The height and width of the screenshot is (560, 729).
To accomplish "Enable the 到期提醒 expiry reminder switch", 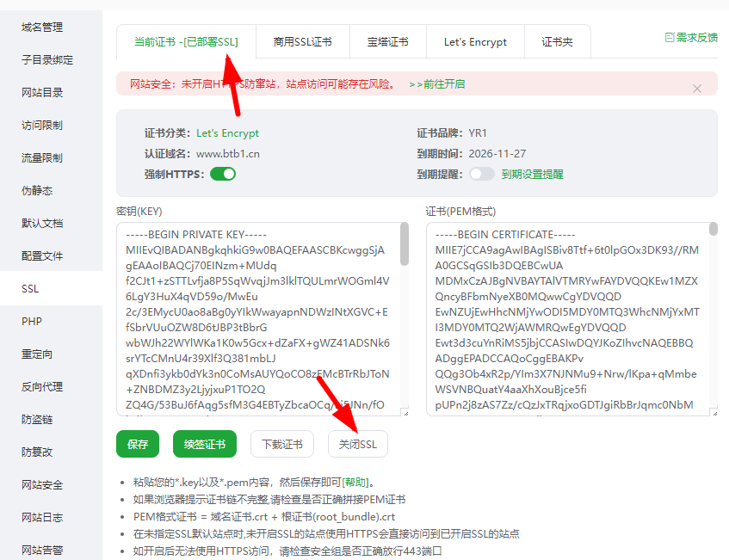I will (x=481, y=174).
